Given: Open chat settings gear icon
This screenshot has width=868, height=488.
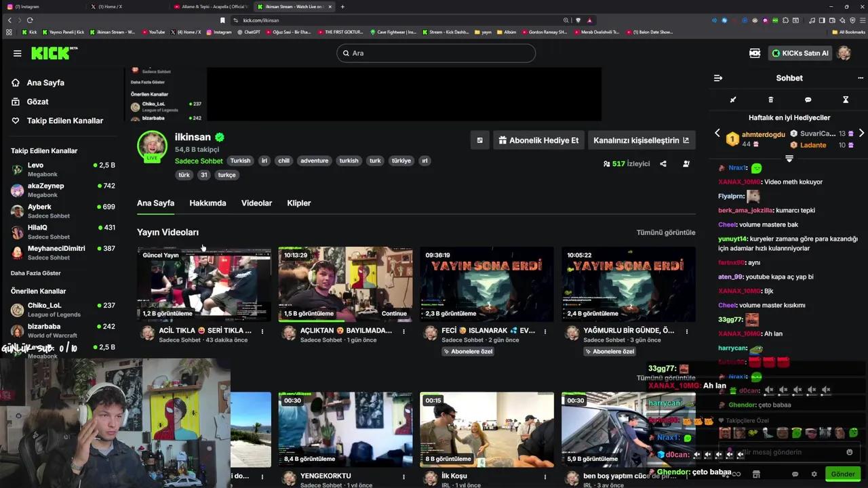Looking at the screenshot, I should pyautogui.click(x=814, y=474).
